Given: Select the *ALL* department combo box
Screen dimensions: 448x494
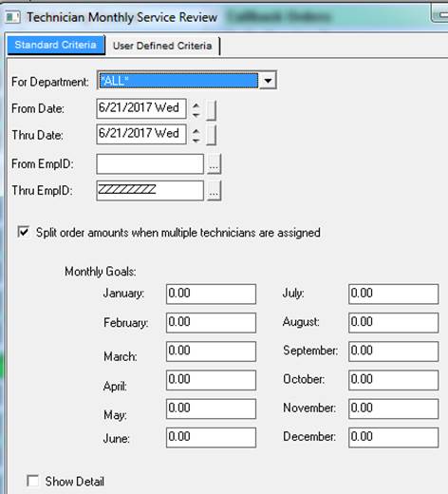Looking at the screenshot, I should (x=187, y=81).
